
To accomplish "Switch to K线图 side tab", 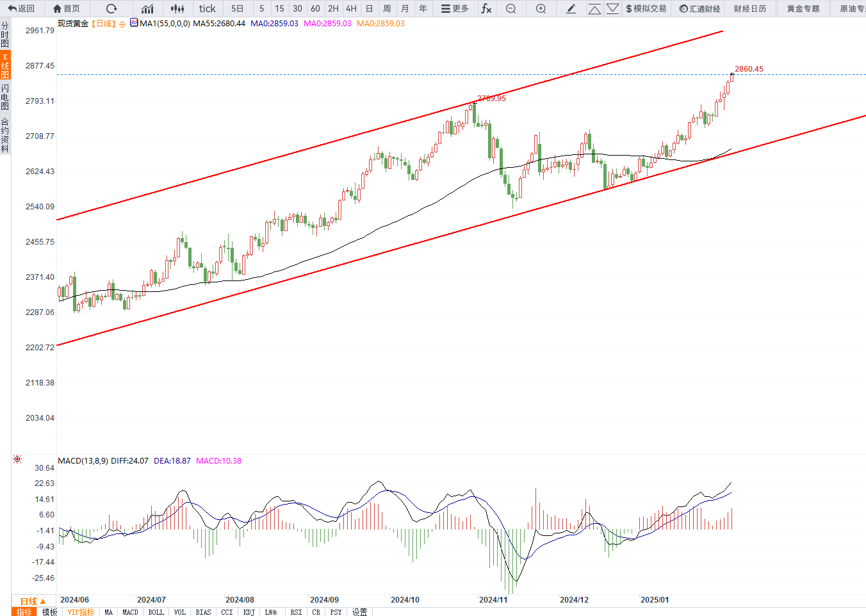I will tap(5, 66).
